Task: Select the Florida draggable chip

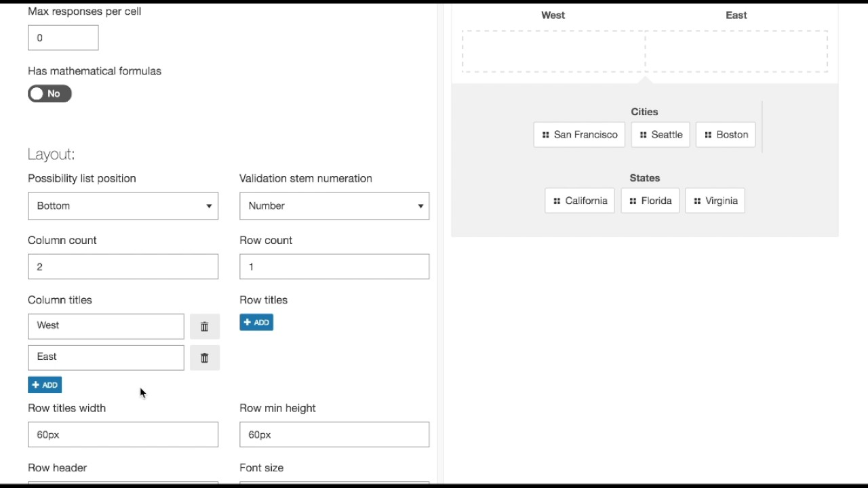Action: click(650, 201)
